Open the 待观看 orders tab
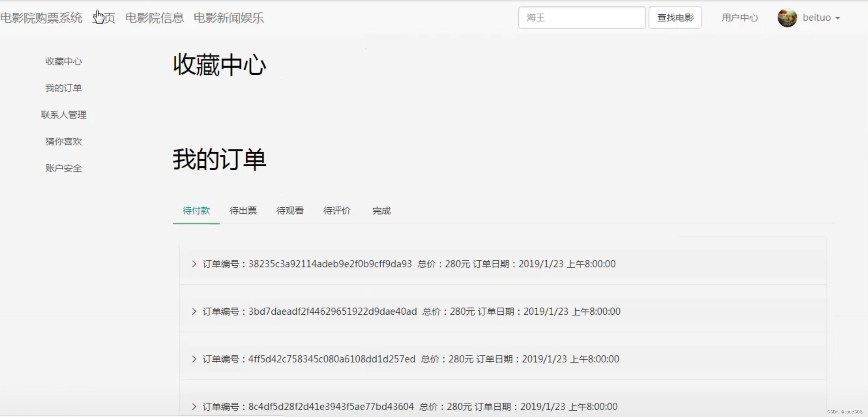The image size is (868, 417). 290,211
